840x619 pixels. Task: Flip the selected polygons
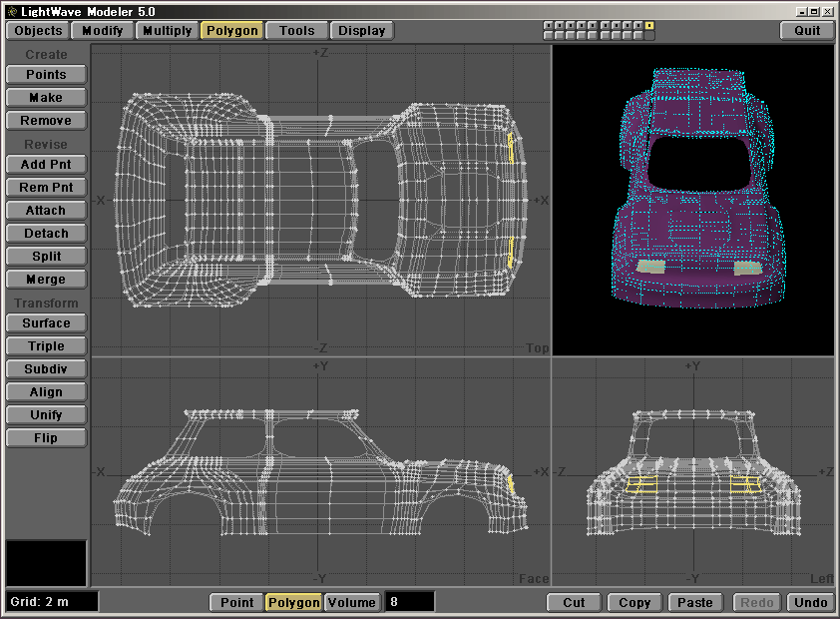[46, 438]
